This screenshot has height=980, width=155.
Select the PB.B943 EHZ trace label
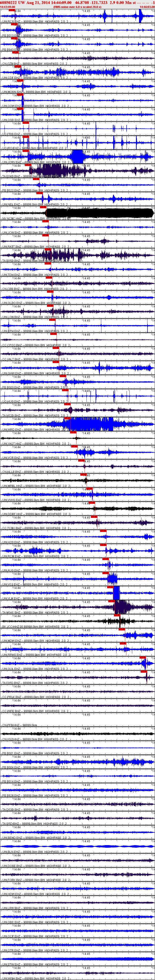click(x=35, y=50)
